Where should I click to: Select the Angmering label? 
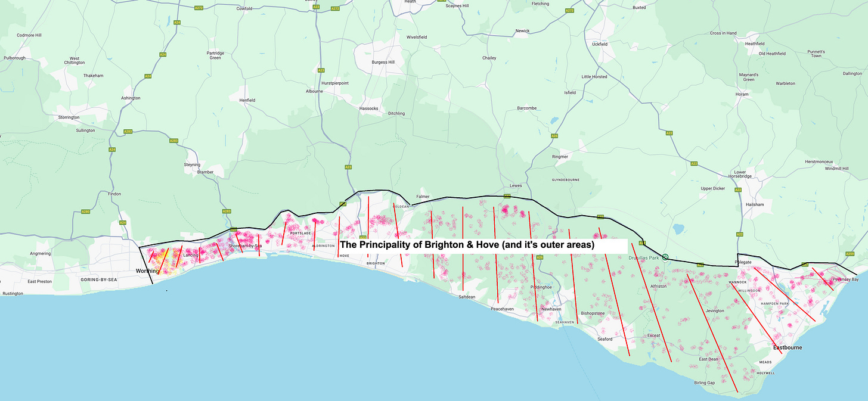pos(40,253)
